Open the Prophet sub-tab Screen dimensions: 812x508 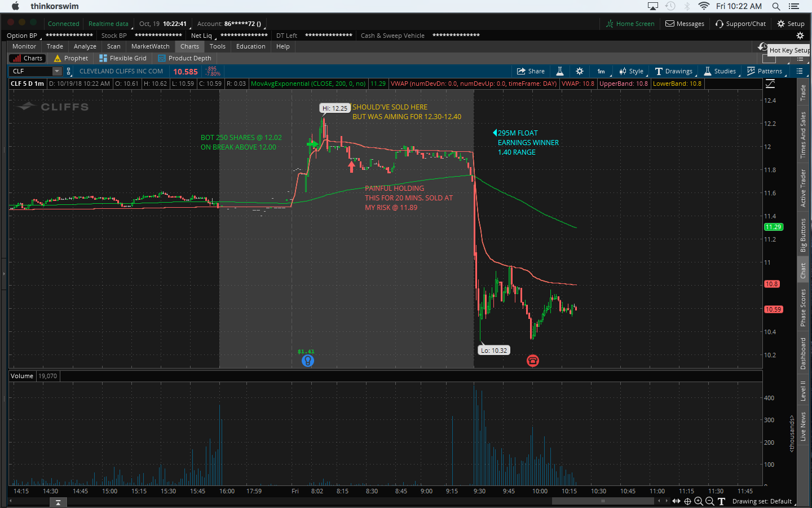[71, 58]
